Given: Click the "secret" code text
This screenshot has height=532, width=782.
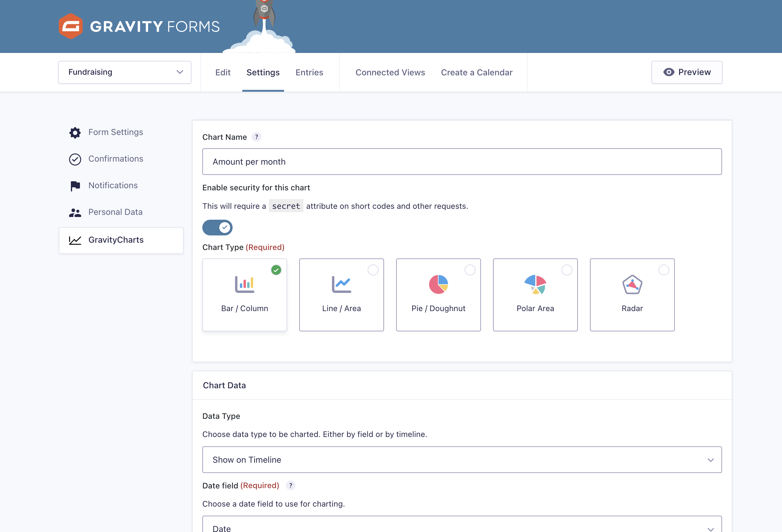Looking at the screenshot, I should point(286,206).
